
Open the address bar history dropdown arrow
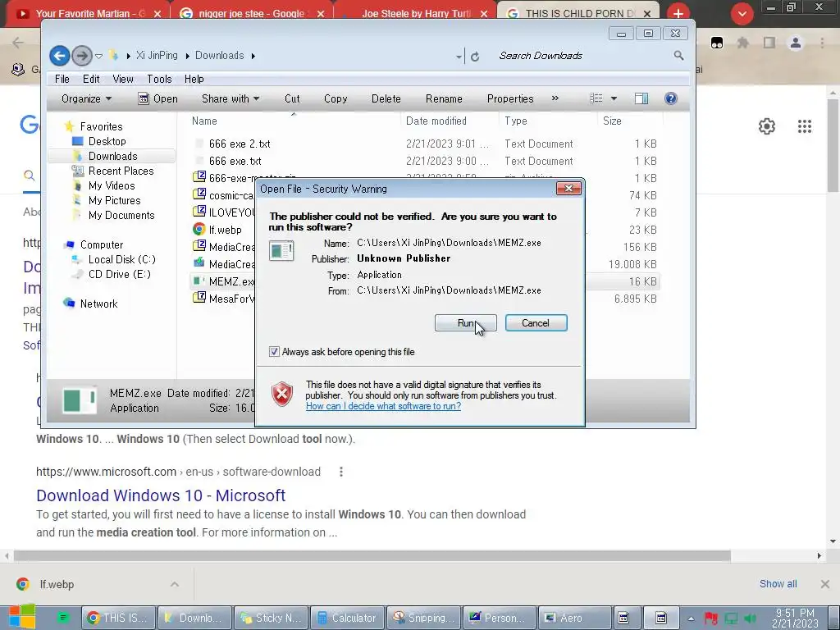(x=459, y=57)
